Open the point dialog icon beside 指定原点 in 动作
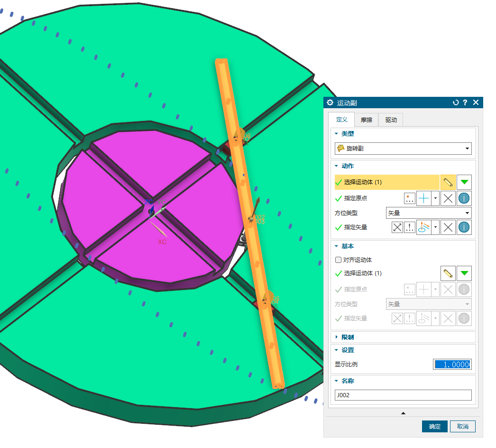 410,198
